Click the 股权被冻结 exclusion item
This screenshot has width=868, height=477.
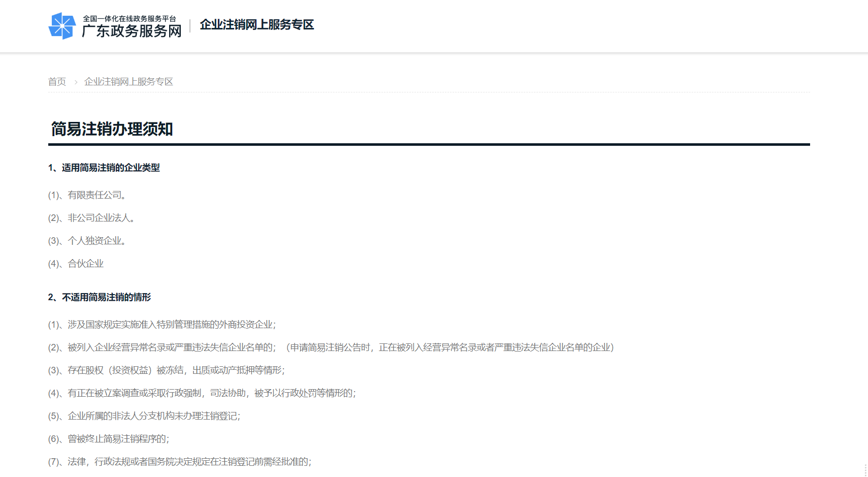coord(166,370)
